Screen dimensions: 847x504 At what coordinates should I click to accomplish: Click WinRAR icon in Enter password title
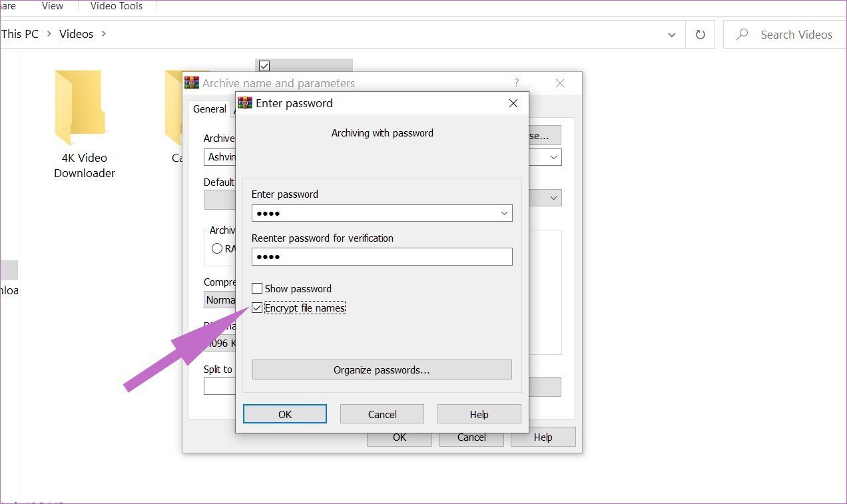click(245, 103)
